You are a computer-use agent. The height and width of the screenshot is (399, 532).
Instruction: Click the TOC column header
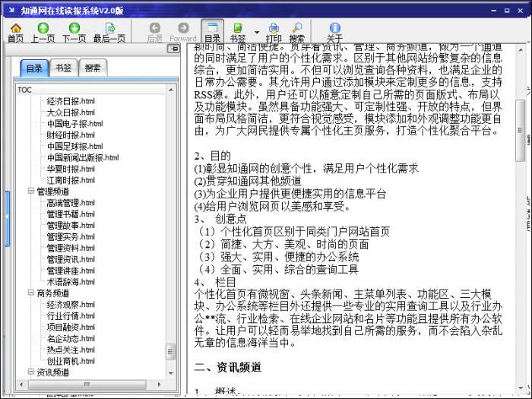pos(91,90)
